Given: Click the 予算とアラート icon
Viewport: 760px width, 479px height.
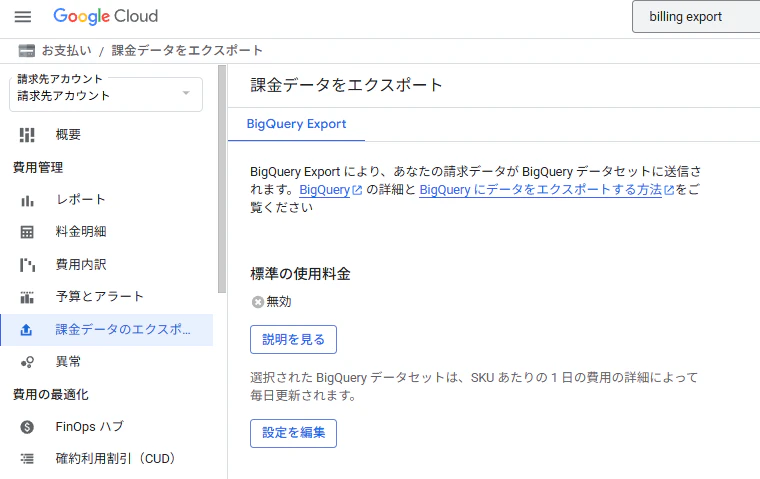Looking at the screenshot, I should click(x=27, y=297).
